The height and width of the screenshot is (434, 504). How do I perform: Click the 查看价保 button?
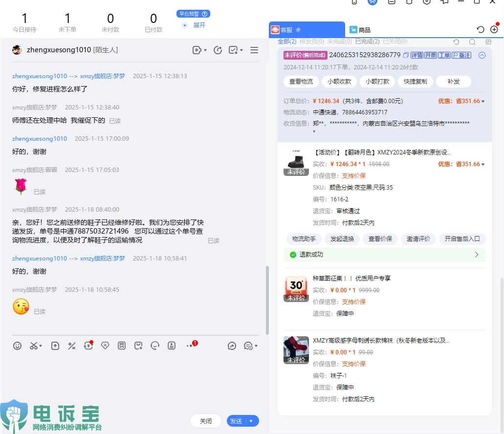click(x=380, y=239)
